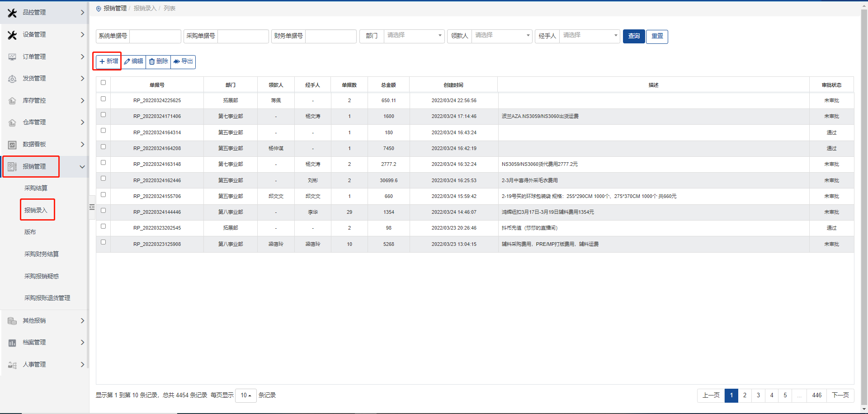Focus the 系统单据号 input field
Image resolution: width=868 pixels, height=414 pixels.
point(155,36)
